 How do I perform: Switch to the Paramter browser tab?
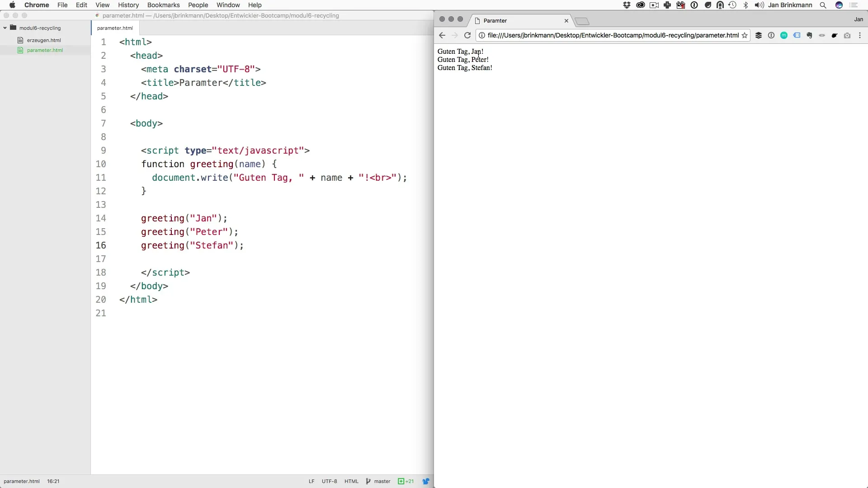point(520,21)
